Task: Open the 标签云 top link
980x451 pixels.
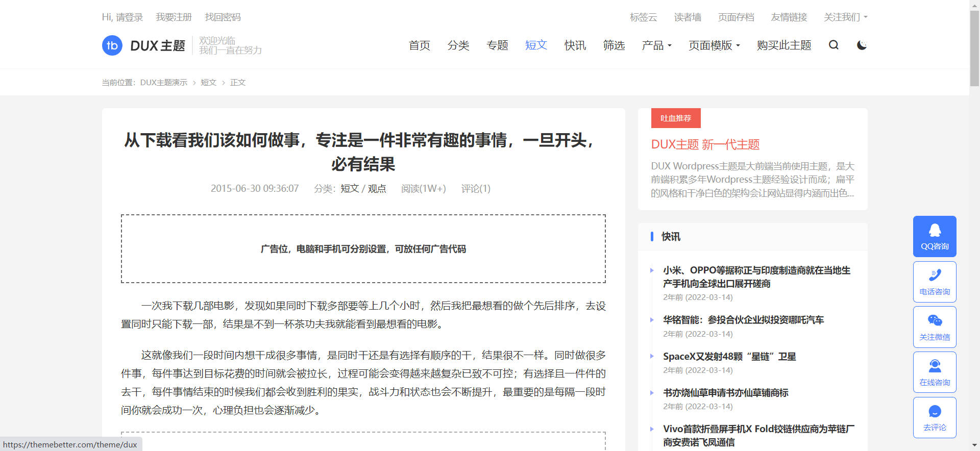Action: pos(643,17)
